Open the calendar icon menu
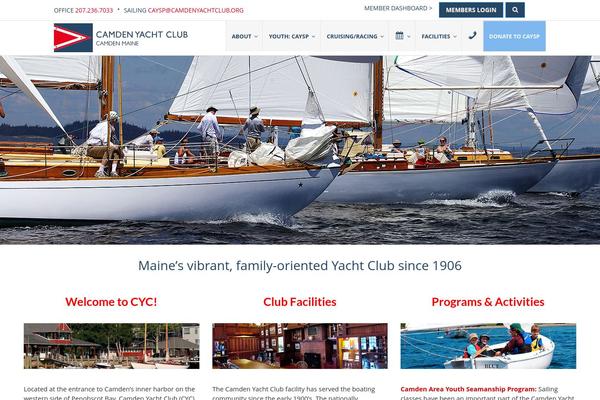The height and width of the screenshot is (400, 600). [402, 36]
